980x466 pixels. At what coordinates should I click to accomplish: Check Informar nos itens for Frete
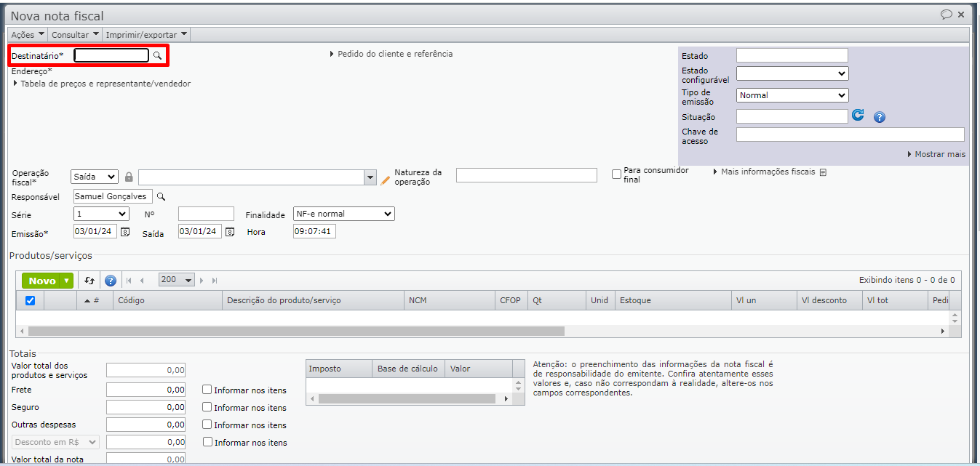click(x=207, y=390)
